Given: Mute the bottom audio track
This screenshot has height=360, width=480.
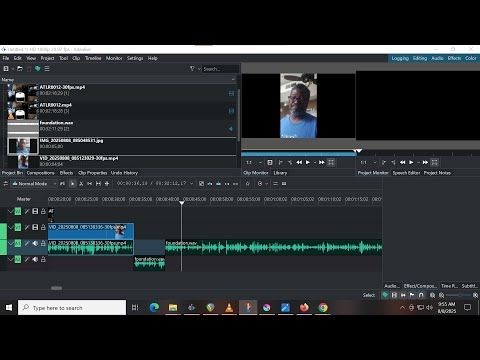Looking at the screenshot, I should (35, 259).
